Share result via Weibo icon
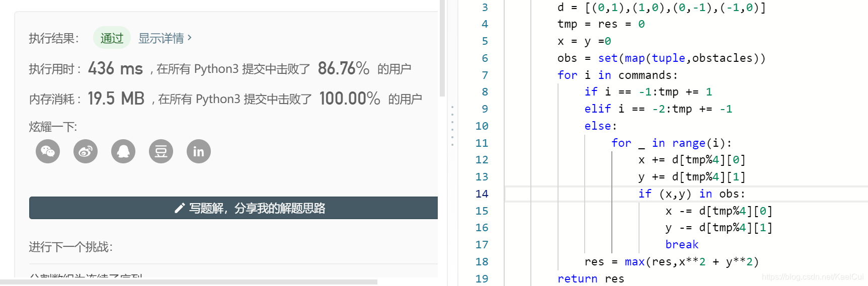The image size is (868, 286). point(86,151)
